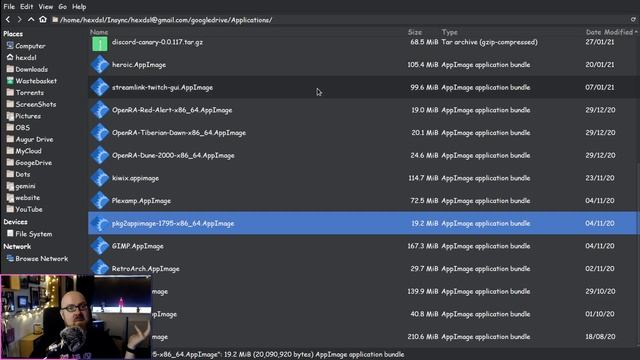The height and width of the screenshot is (360, 640).
Task: Select heroic.AppImage file name
Action: pos(139,64)
